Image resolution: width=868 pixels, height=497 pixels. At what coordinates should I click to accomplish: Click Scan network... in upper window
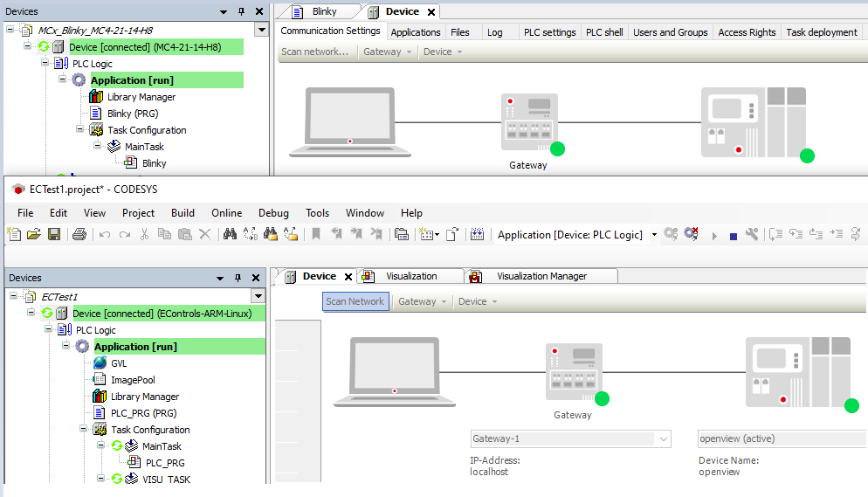[x=315, y=52]
